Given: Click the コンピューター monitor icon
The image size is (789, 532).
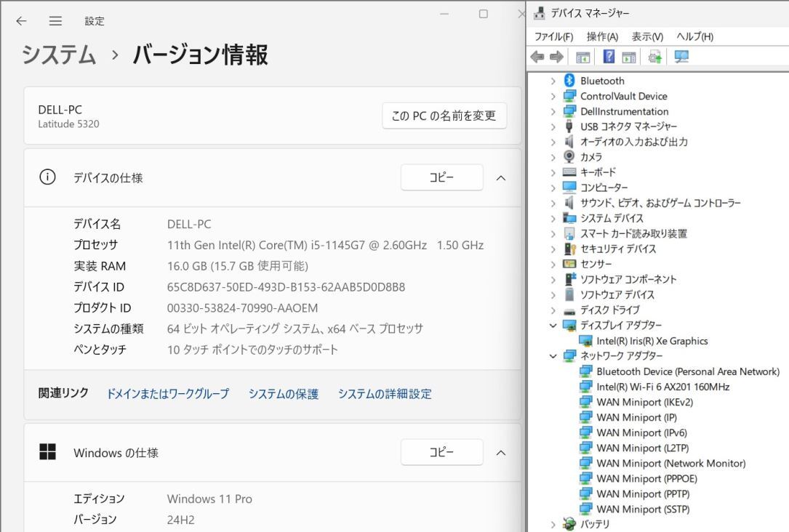Looking at the screenshot, I should pyautogui.click(x=569, y=188).
